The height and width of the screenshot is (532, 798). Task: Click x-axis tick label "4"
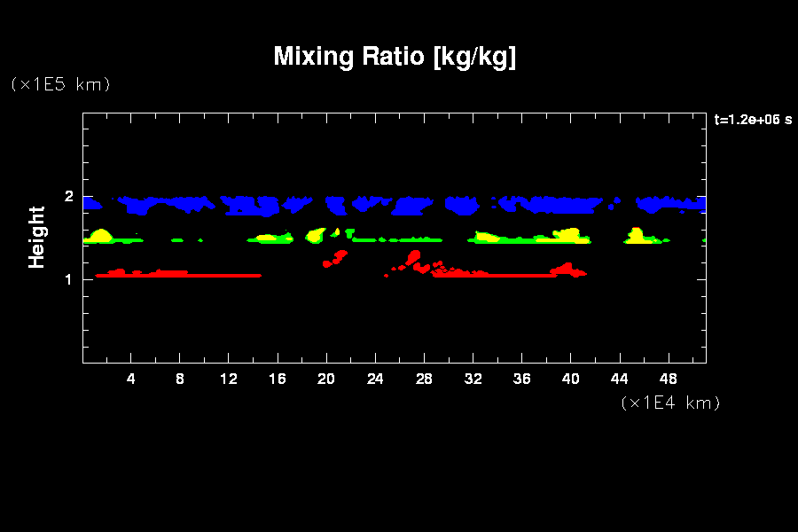131,379
